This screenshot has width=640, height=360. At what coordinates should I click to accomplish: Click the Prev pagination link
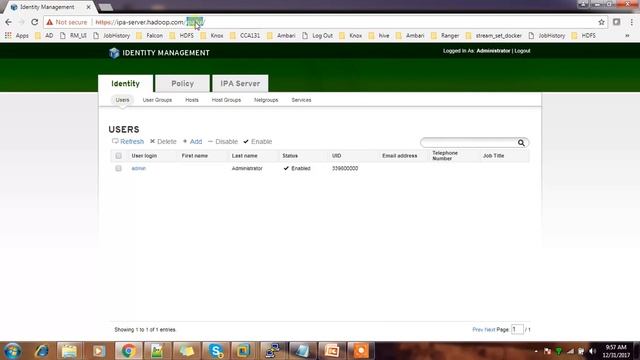point(477,329)
